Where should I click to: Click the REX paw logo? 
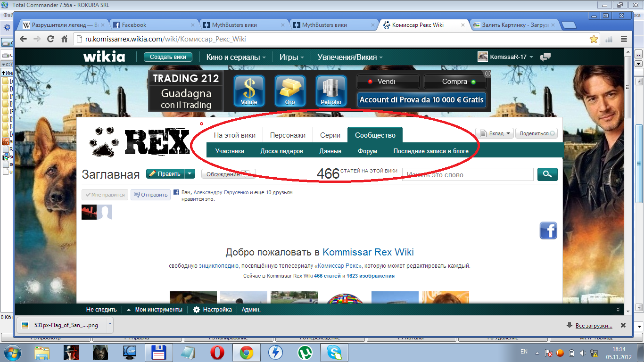click(x=139, y=141)
